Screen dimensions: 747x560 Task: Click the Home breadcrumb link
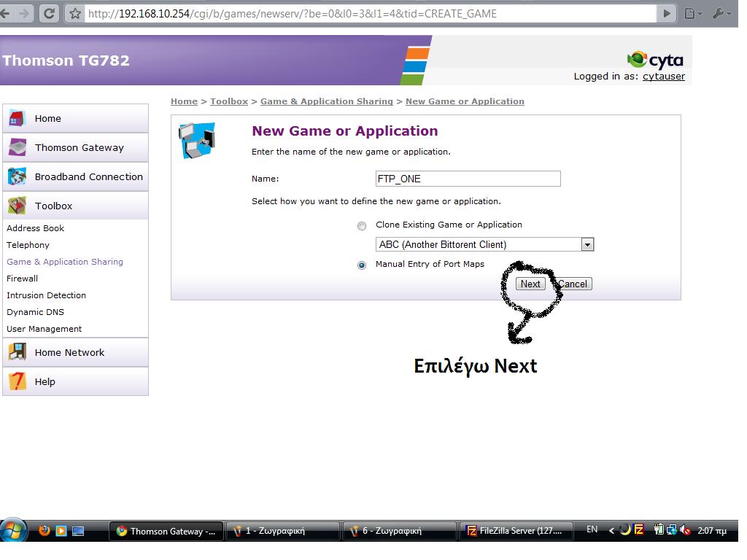(184, 101)
